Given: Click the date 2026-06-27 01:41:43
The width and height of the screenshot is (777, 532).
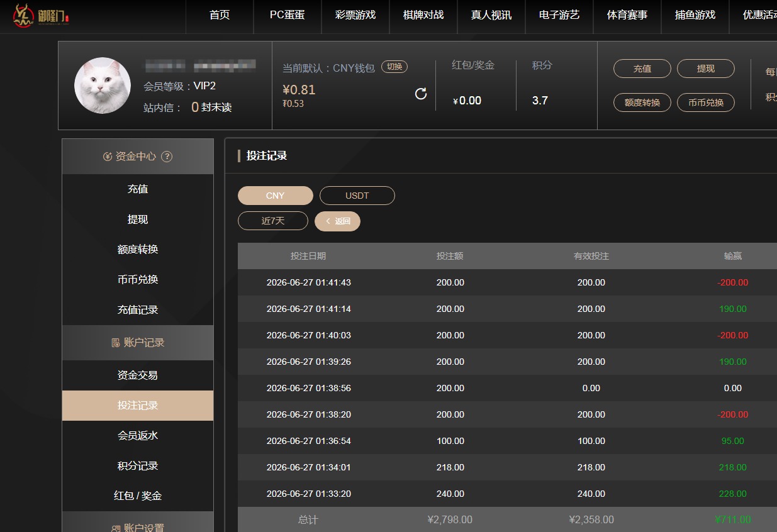Looking at the screenshot, I should pos(309,282).
